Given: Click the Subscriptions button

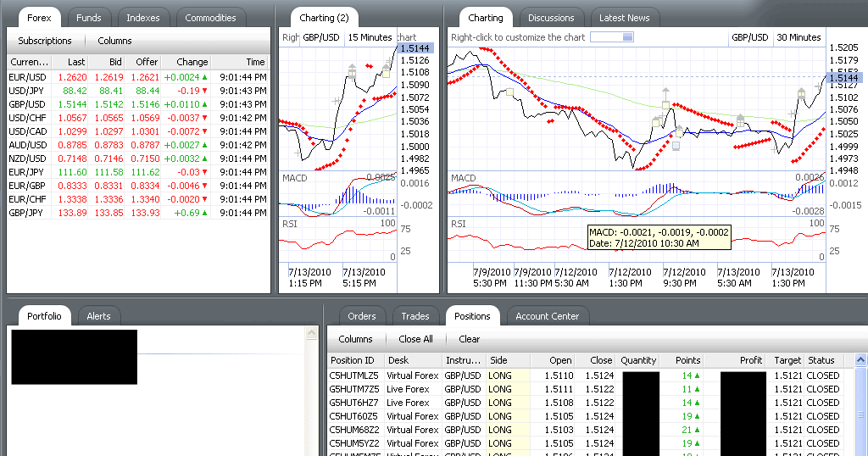Looking at the screenshot, I should point(45,41).
